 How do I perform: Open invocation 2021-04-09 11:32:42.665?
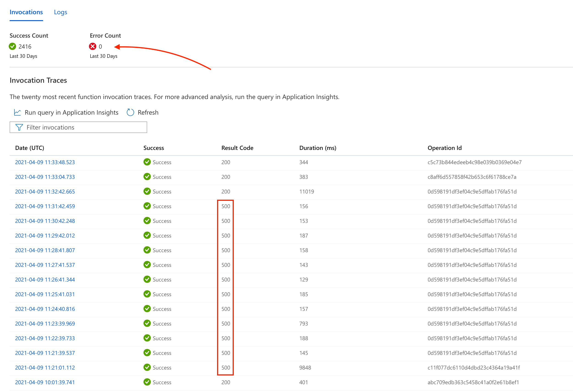(x=45, y=192)
